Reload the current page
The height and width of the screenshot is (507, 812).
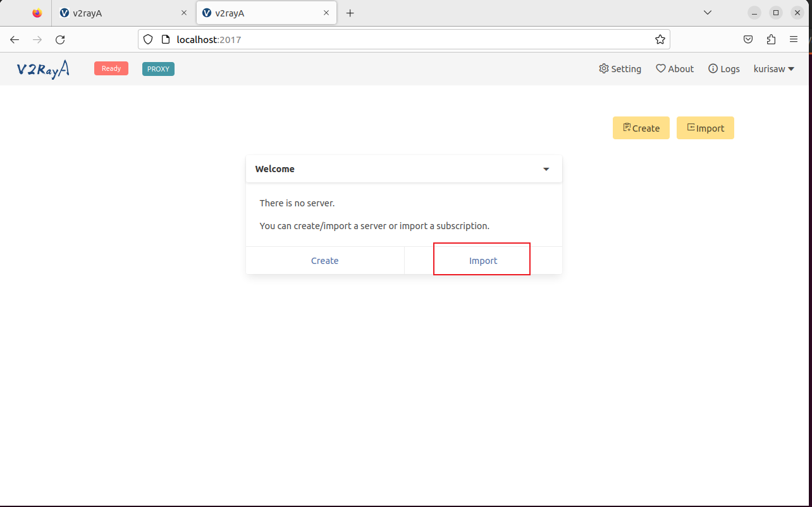coord(60,39)
